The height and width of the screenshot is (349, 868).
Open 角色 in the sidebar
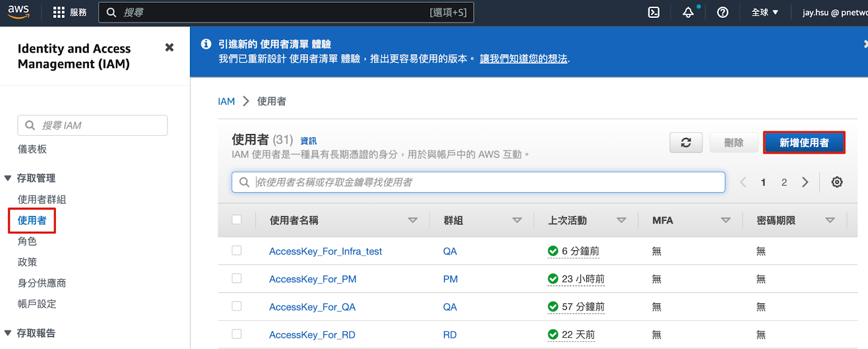pos(27,241)
